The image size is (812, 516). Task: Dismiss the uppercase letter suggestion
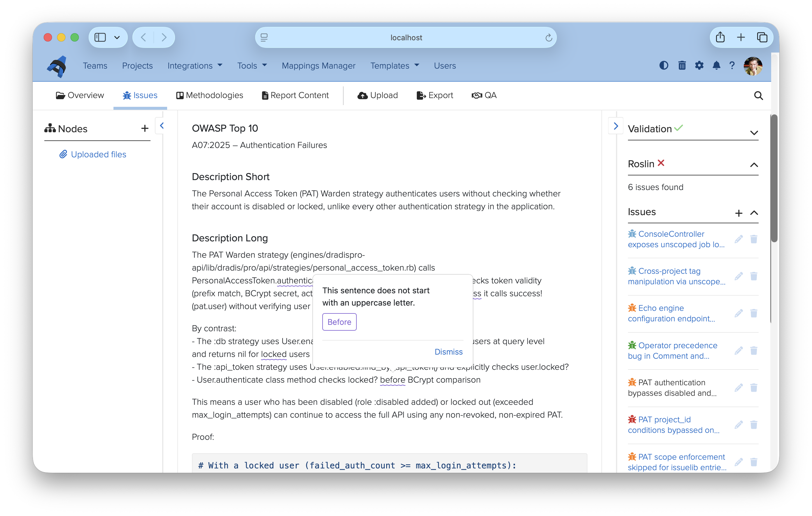coord(449,352)
